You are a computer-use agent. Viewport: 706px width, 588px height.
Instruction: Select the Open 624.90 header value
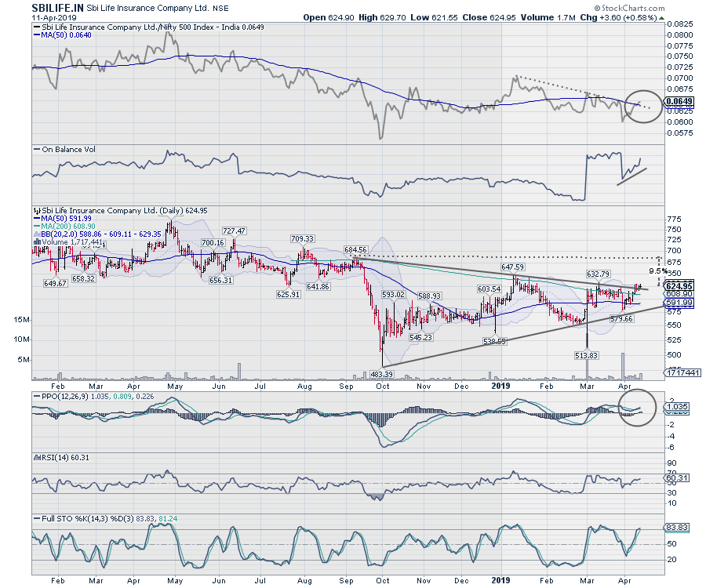pyautogui.click(x=328, y=17)
